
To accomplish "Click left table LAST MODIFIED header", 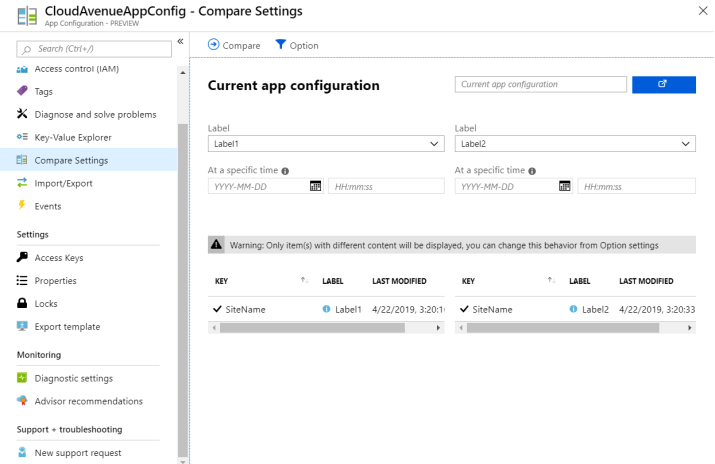I will pyautogui.click(x=399, y=281).
